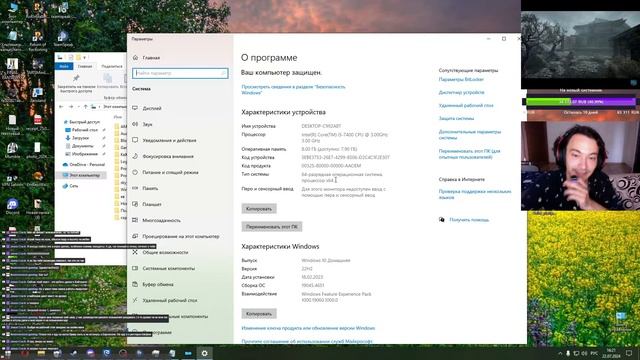Select Системные компоненты in sidebar

tap(164, 269)
